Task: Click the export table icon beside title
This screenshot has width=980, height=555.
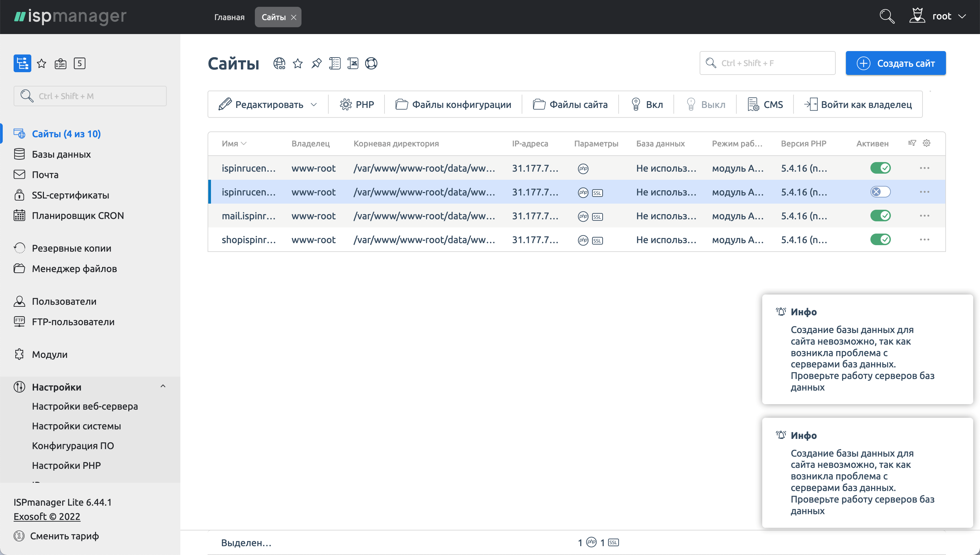Action: point(353,63)
